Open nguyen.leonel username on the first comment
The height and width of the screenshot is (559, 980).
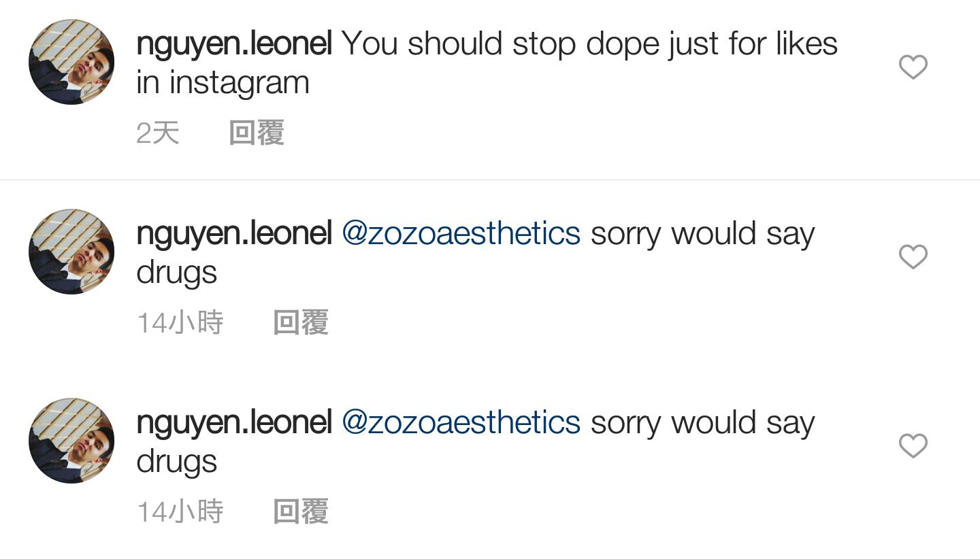pyautogui.click(x=234, y=44)
